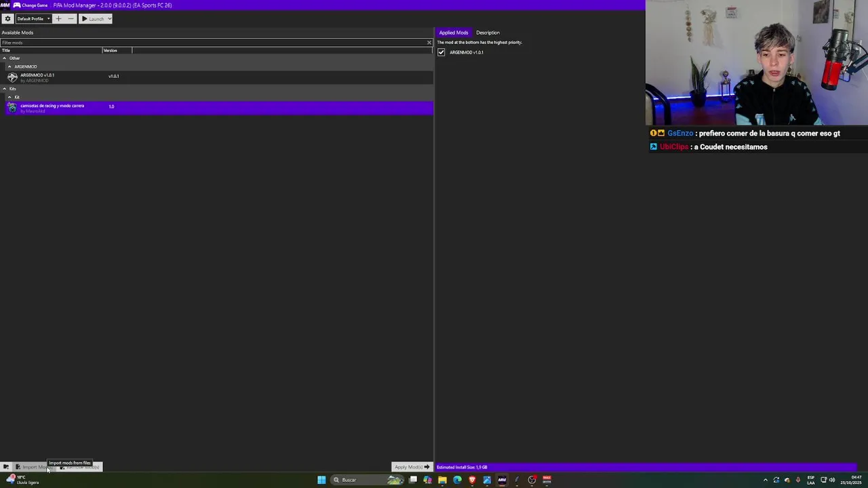The height and width of the screenshot is (488, 868).
Task: Open the volume control in system tray
Action: point(832,480)
